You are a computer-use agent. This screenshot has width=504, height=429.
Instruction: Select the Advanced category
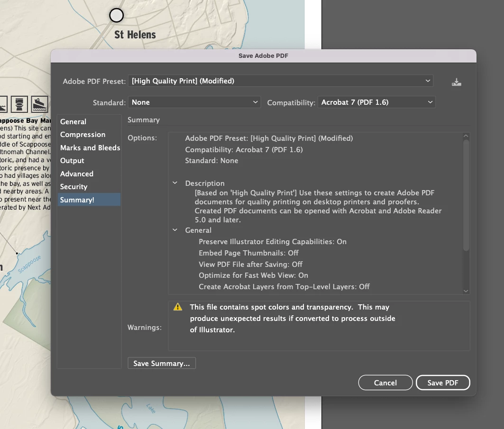click(89, 173)
